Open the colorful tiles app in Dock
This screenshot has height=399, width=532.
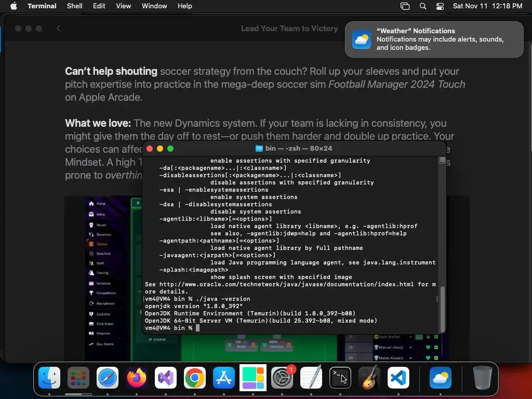pyautogui.click(x=253, y=378)
